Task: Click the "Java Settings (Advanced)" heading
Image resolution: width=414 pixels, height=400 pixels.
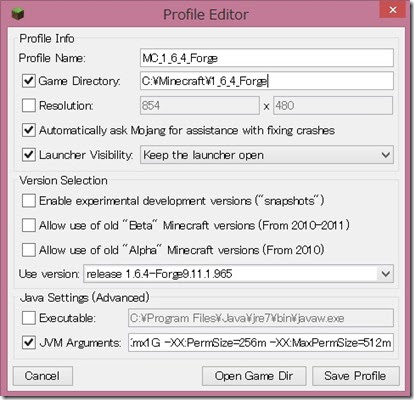Action: pyautogui.click(x=84, y=297)
